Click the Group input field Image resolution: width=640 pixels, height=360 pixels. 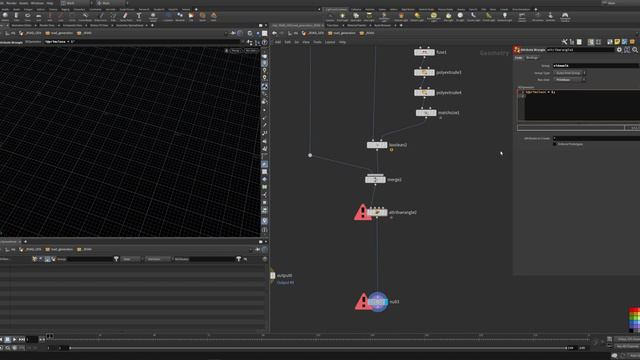tap(596, 65)
